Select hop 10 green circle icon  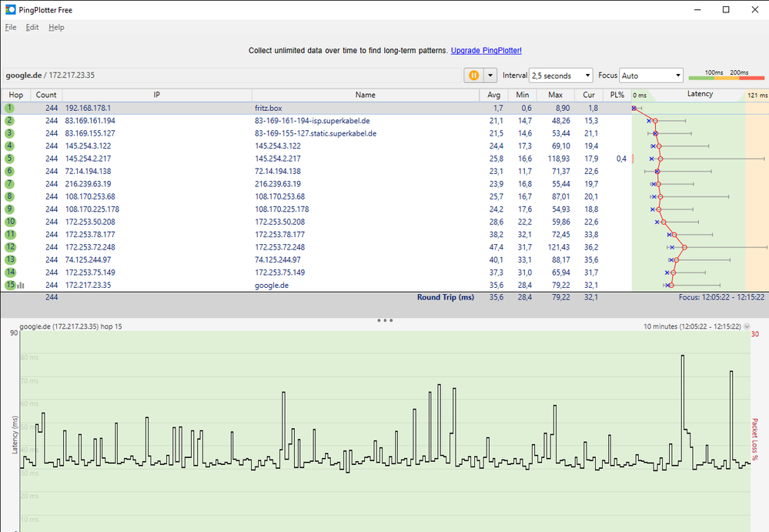(10, 222)
